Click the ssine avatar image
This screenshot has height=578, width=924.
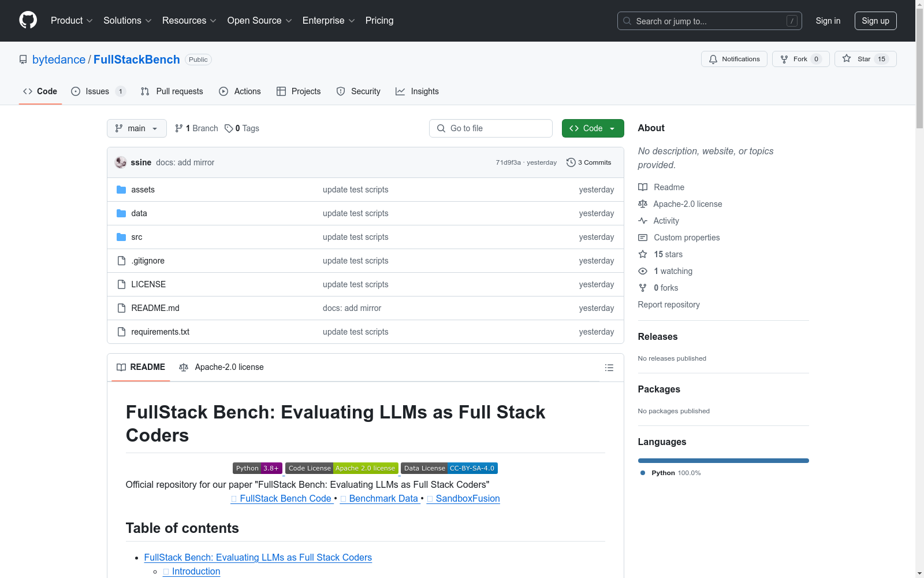click(121, 162)
